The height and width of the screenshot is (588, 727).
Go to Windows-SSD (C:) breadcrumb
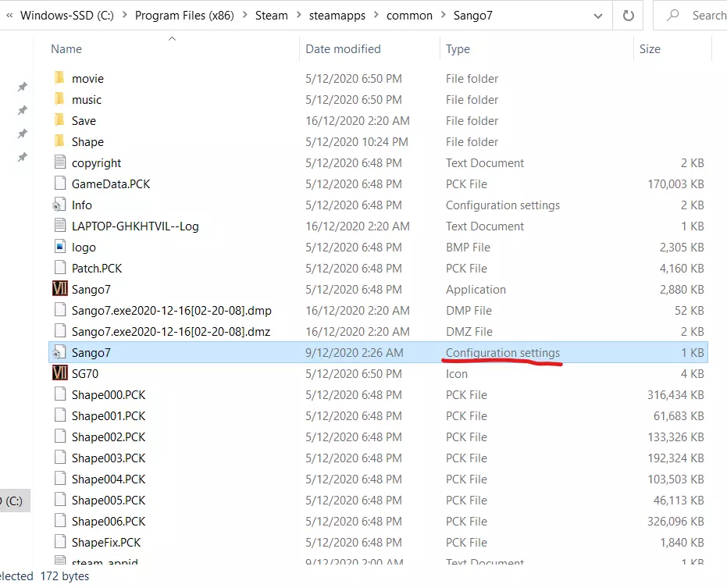tap(67, 16)
